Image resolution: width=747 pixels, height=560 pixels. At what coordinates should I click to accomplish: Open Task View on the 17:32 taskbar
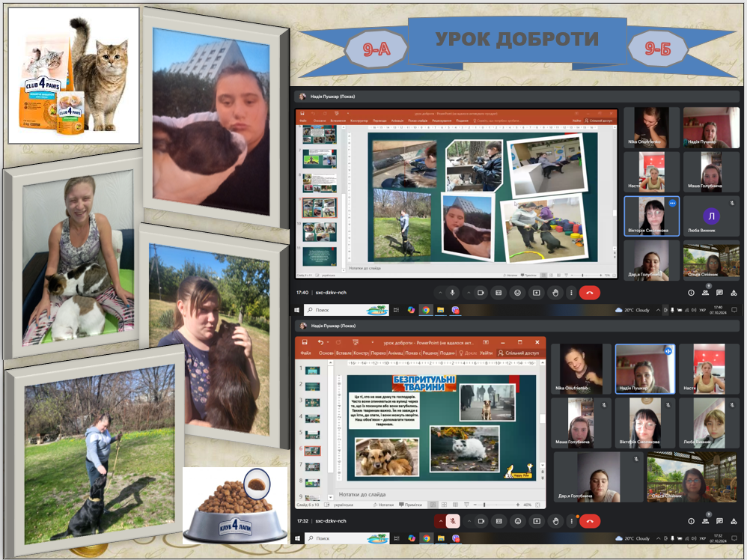pos(397,538)
